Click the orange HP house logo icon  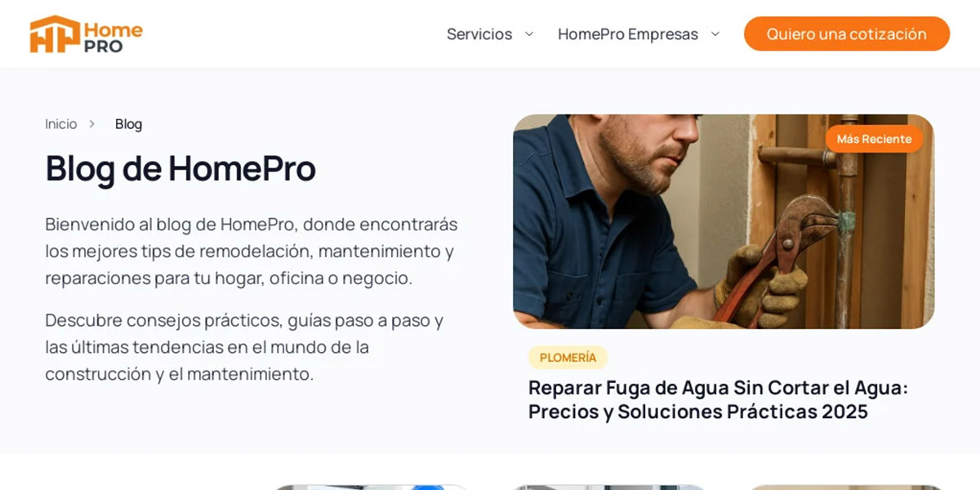click(55, 34)
